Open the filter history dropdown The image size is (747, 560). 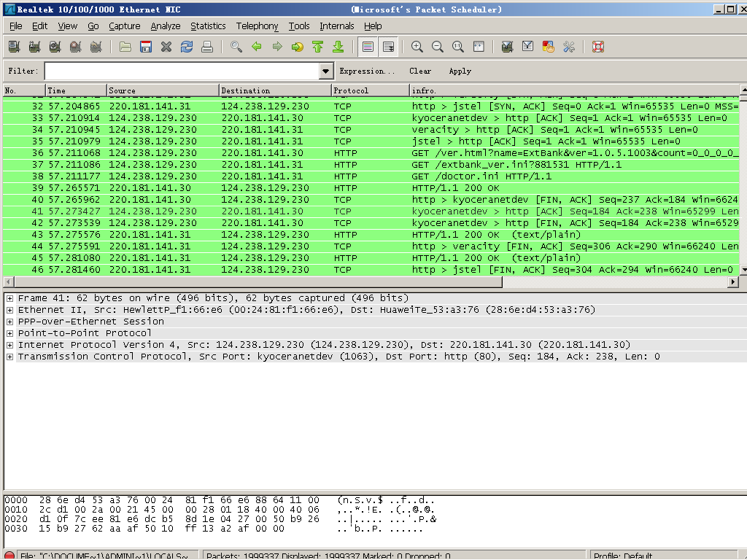point(325,71)
